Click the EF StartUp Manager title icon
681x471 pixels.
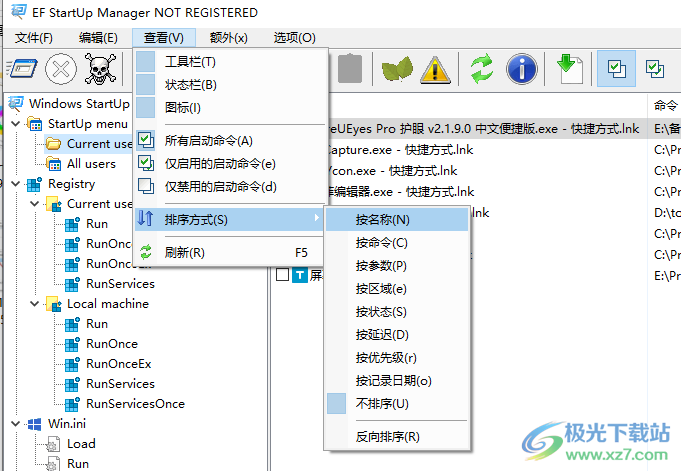(x=18, y=11)
